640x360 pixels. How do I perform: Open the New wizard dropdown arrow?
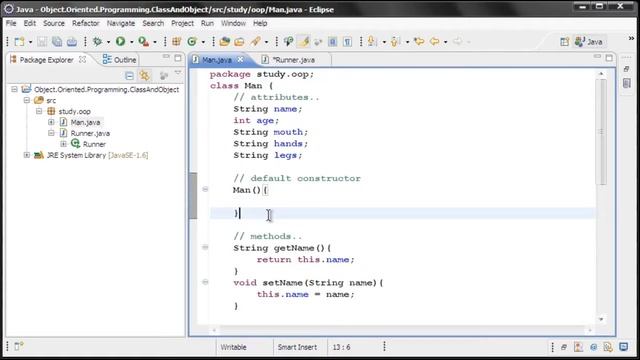(x=30, y=42)
